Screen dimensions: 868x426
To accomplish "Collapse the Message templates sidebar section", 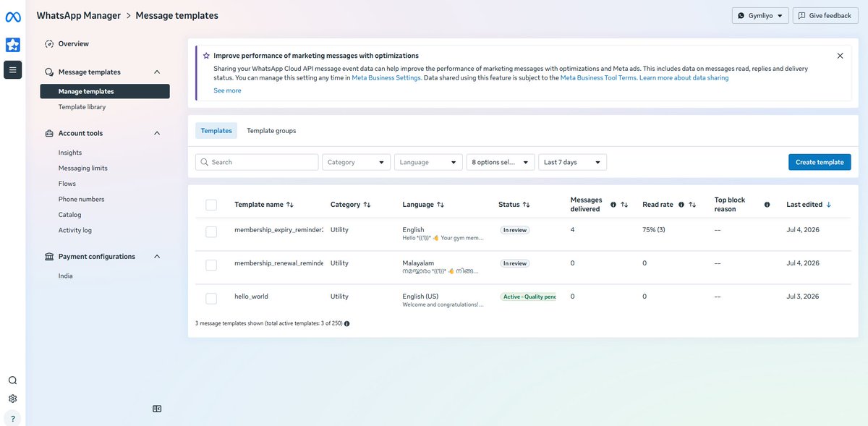I will click(157, 72).
